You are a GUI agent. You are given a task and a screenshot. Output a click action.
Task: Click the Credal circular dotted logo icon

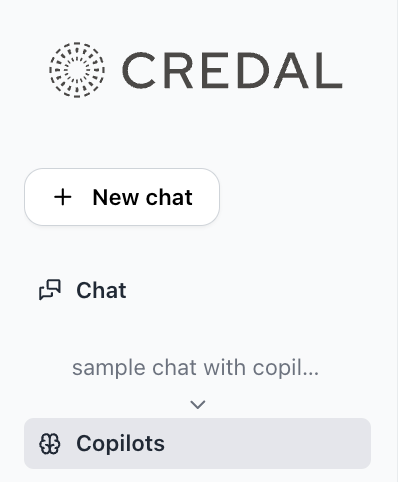[77, 70]
